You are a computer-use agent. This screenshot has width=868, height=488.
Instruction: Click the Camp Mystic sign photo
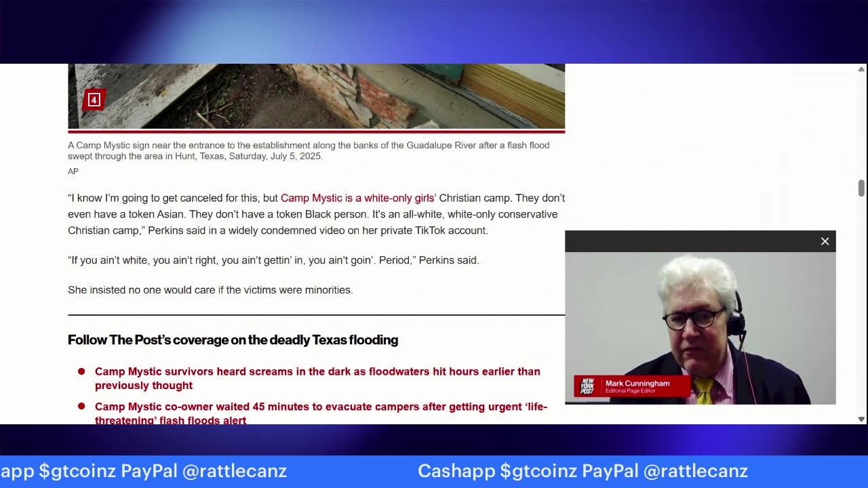coord(316,96)
